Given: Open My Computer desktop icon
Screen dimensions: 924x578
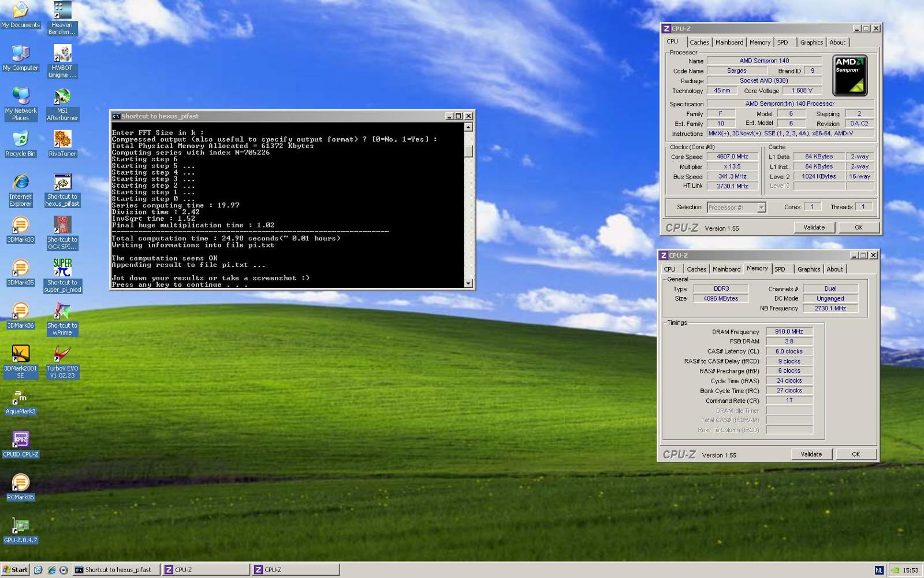Looking at the screenshot, I should pos(20,58).
